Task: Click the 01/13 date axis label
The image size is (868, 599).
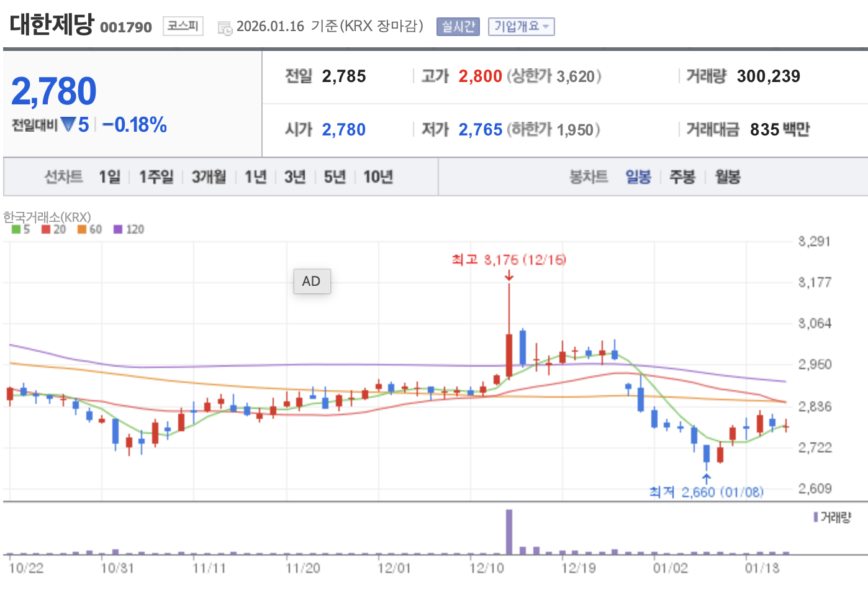Action: pyautogui.click(x=762, y=568)
